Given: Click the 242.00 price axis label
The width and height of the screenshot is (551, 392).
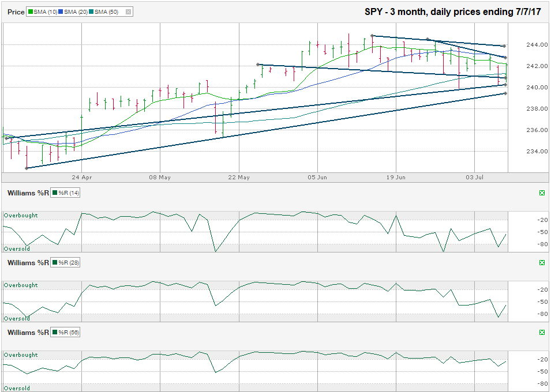Looking at the screenshot, I should coord(537,66).
